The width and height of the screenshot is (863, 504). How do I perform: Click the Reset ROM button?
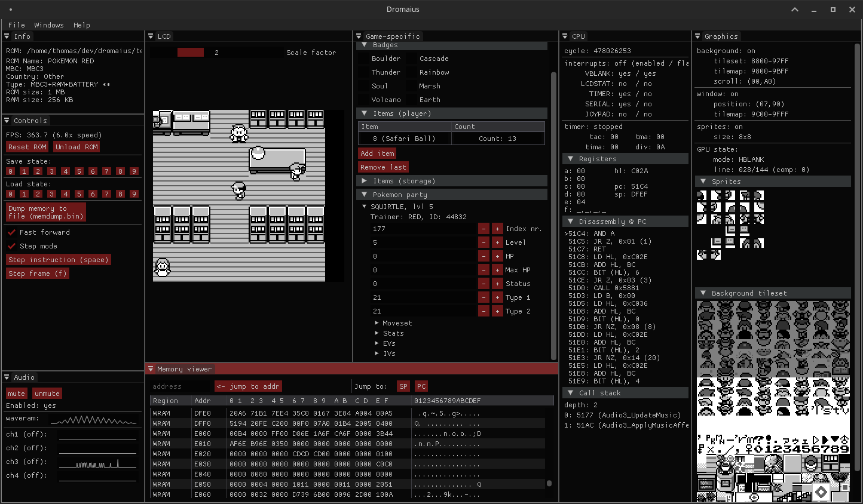27,147
